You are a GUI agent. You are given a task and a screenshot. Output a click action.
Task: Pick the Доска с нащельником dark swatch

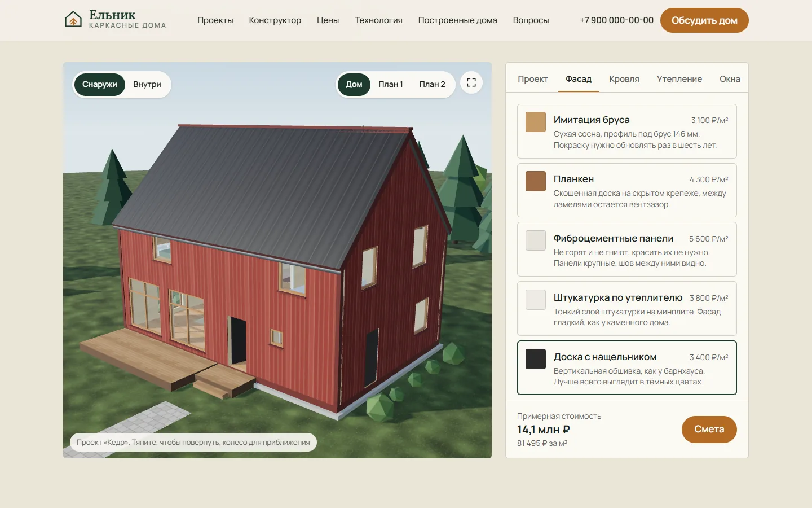pos(536,359)
